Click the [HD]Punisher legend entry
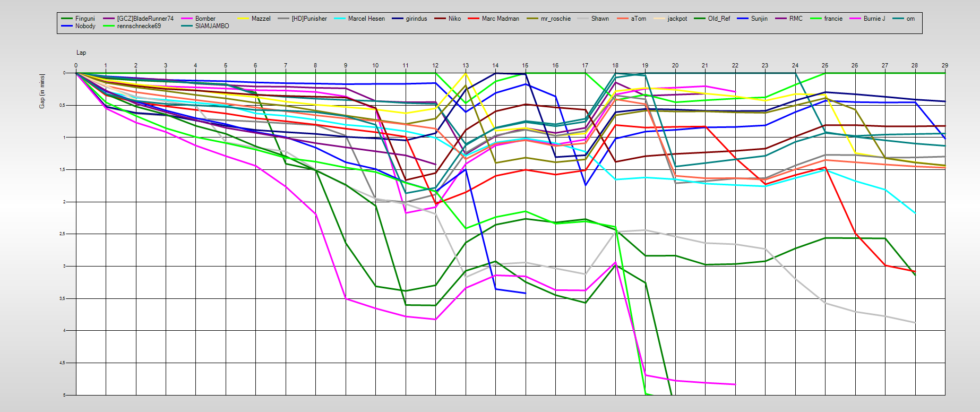This screenshot has height=412, width=980. 309,19
